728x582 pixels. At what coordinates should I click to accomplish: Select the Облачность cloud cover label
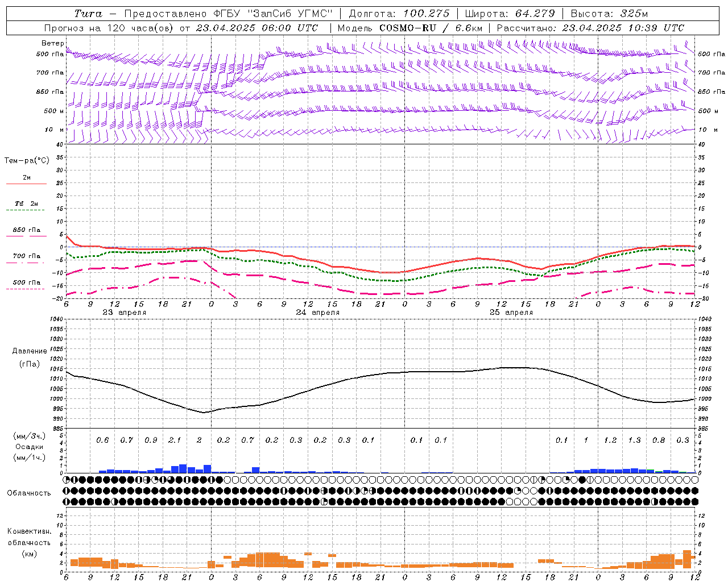[29, 493]
